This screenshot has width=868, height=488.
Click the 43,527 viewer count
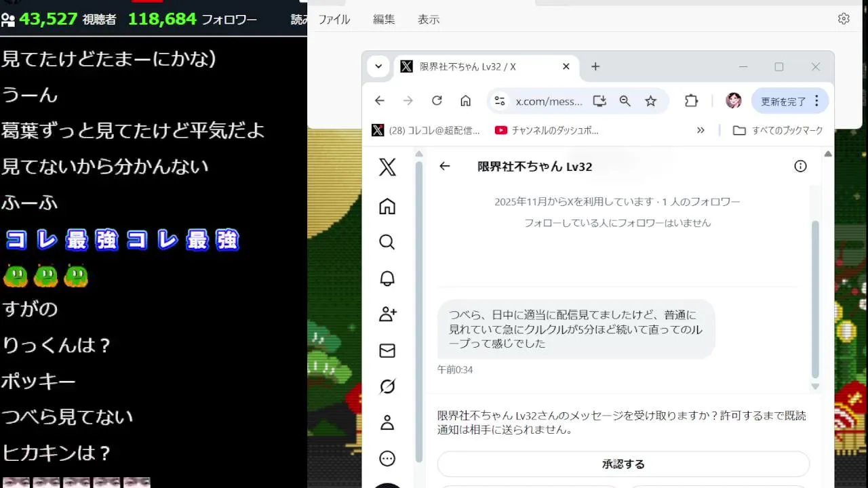[48, 19]
